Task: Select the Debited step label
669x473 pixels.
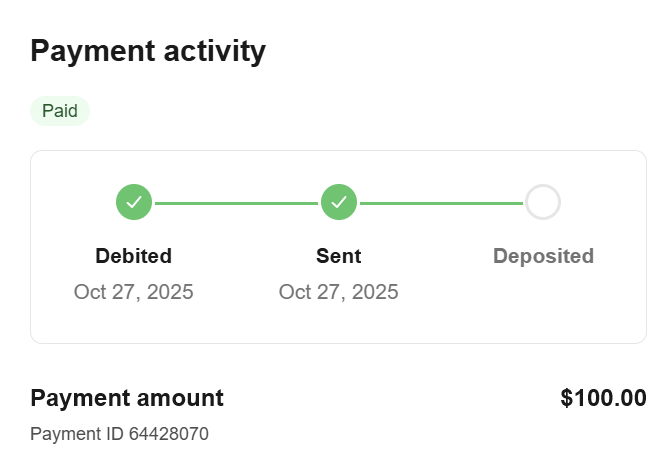Action: click(134, 256)
